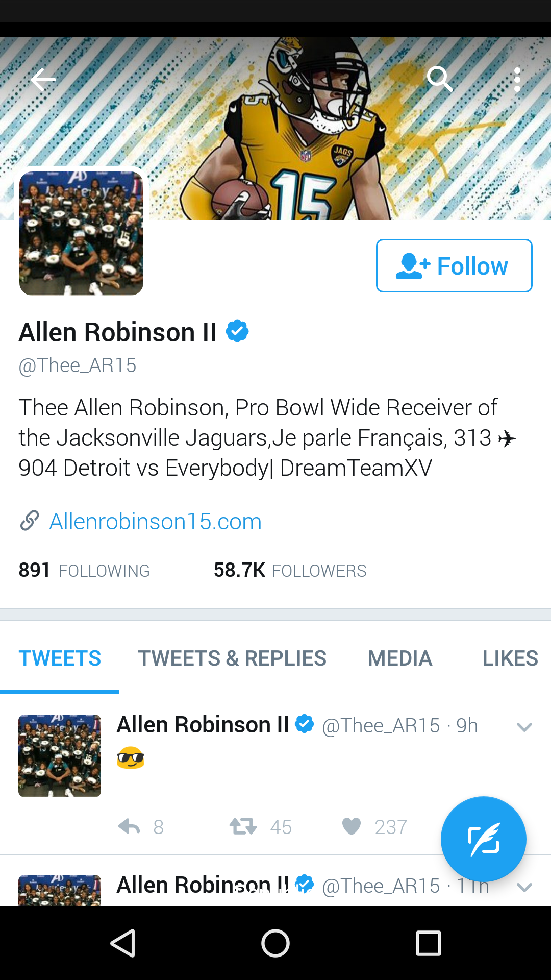
Task: Open the search magnifier icon
Action: pyautogui.click(x=440, y=79)
